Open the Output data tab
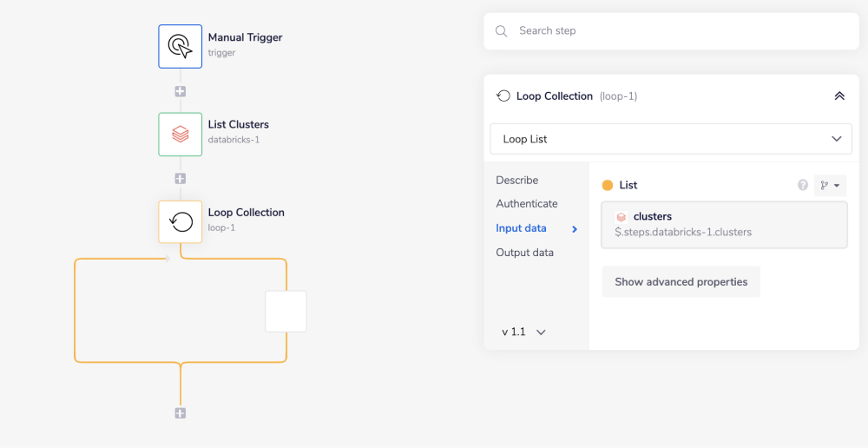Screen dimensions: 868x448 coord(524,253)
